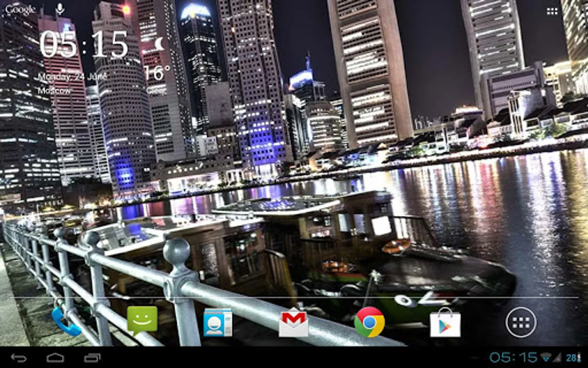
Task: Tap the battery level indicator
Action: click(x=573, y=358)
